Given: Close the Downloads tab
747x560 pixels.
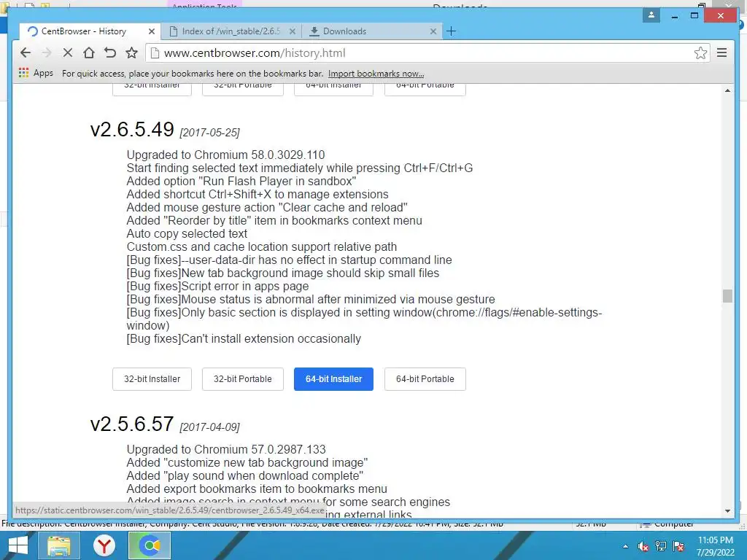Looking at the screenshot, I should pos(433,31).
